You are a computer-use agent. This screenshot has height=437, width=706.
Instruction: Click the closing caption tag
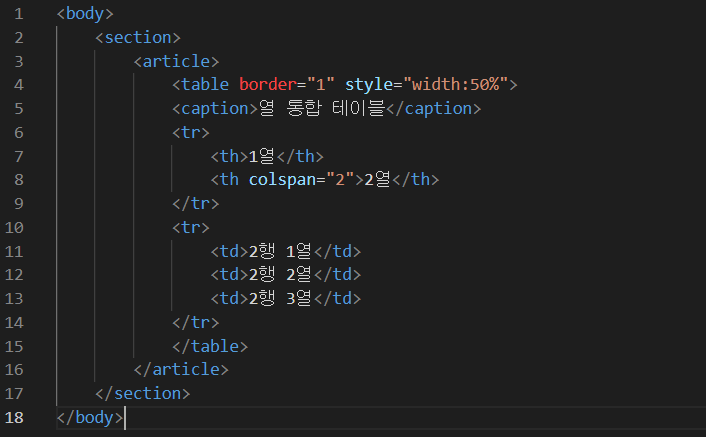[433, 108]
